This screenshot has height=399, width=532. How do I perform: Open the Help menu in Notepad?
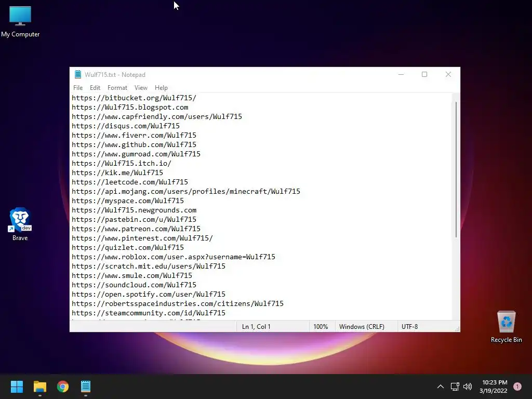[161, 87]
